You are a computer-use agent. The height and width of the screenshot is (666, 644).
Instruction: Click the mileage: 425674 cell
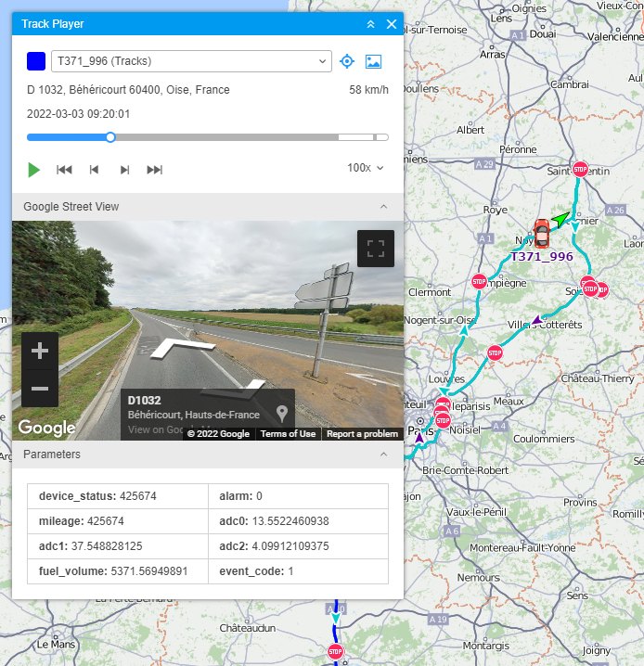coord(118,521)
